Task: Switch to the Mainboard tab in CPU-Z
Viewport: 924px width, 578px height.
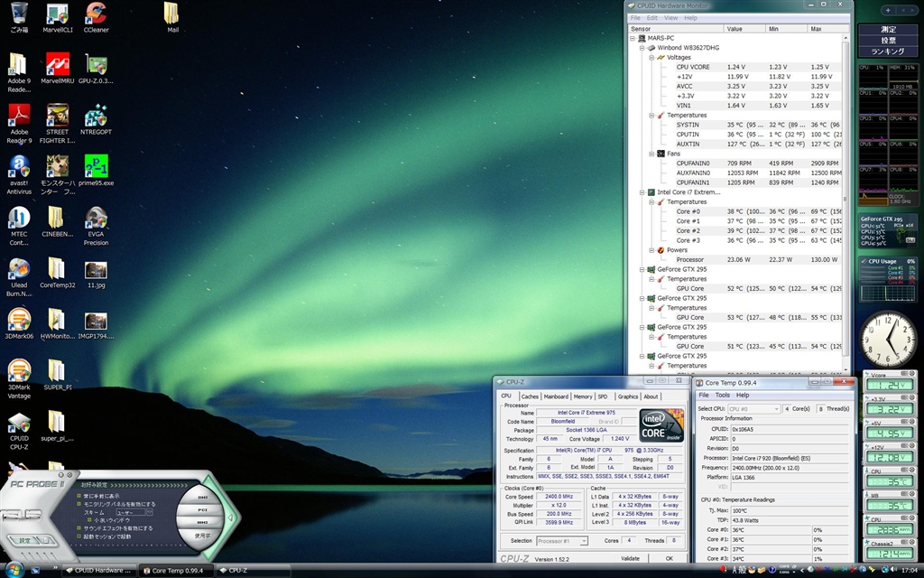Action: 556,396
